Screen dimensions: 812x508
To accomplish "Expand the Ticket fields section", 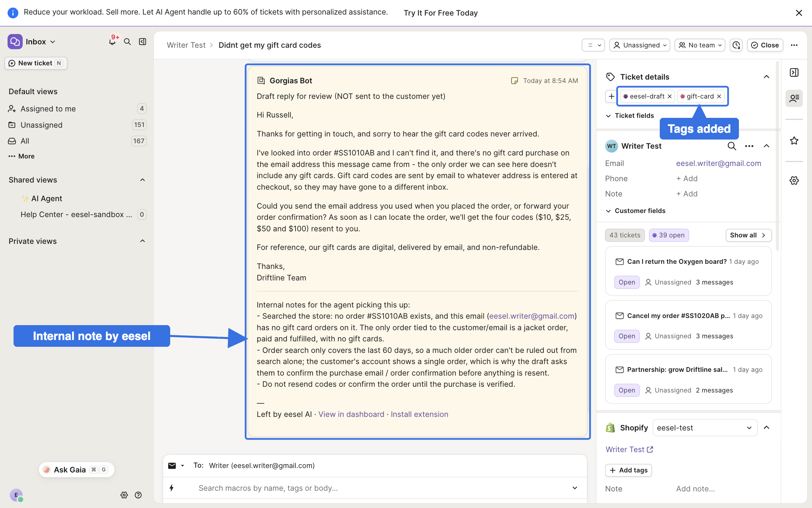I will pos(630,115).
